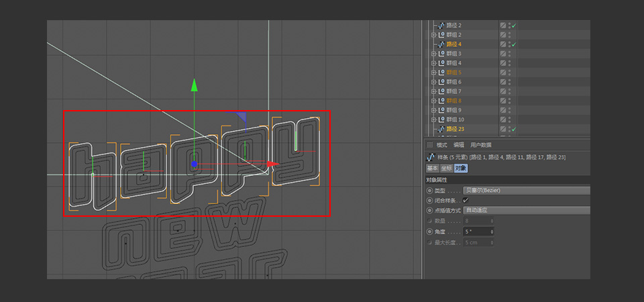
Task: Click the keyframe circle beside 闭合样条
Action: (x=430, y=201)
